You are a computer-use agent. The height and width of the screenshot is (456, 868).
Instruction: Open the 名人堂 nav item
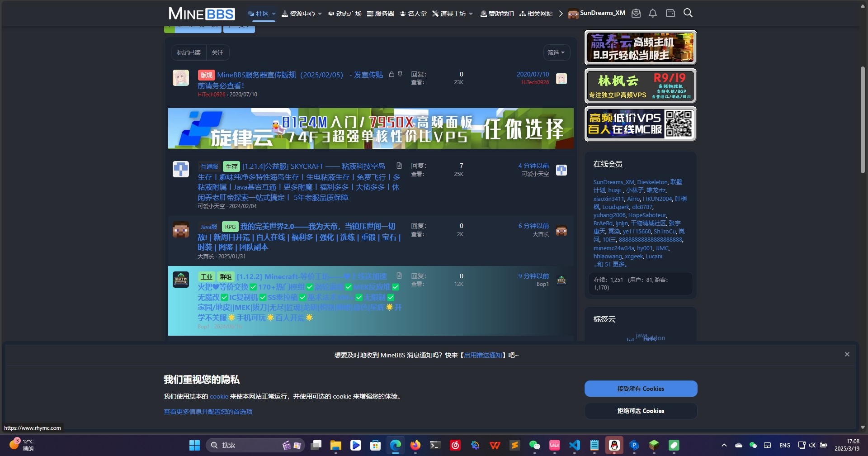[x=413, y=14]
